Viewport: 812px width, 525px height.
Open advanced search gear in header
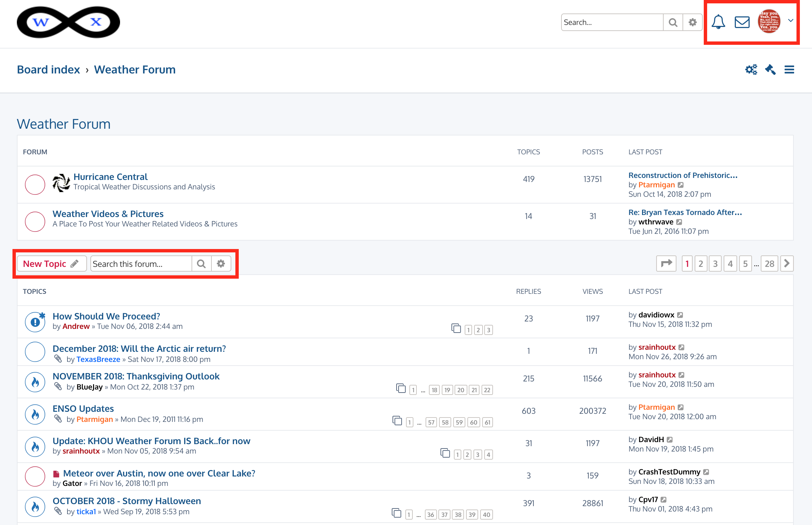[692, 23]
